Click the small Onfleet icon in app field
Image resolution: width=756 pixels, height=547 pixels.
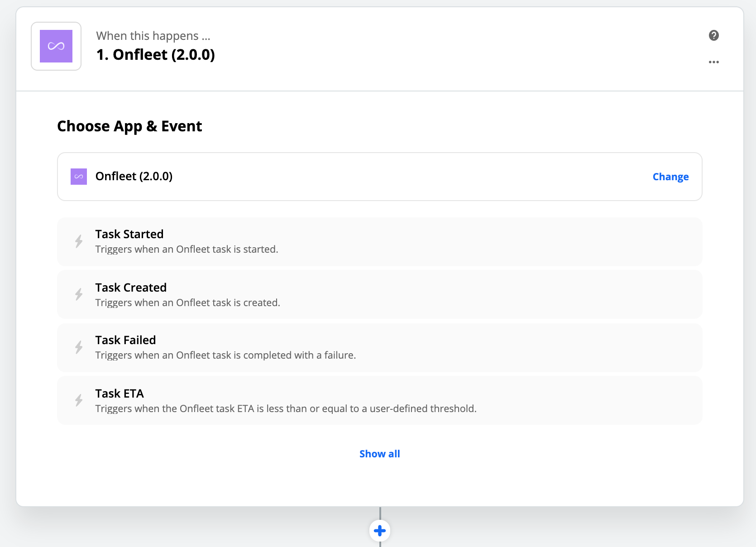(x=79, y=177)
